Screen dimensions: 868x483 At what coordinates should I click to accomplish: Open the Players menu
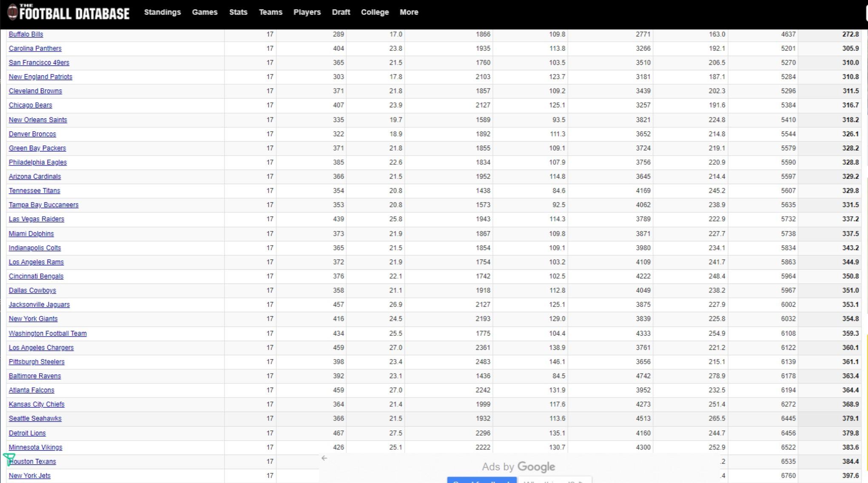307,12
